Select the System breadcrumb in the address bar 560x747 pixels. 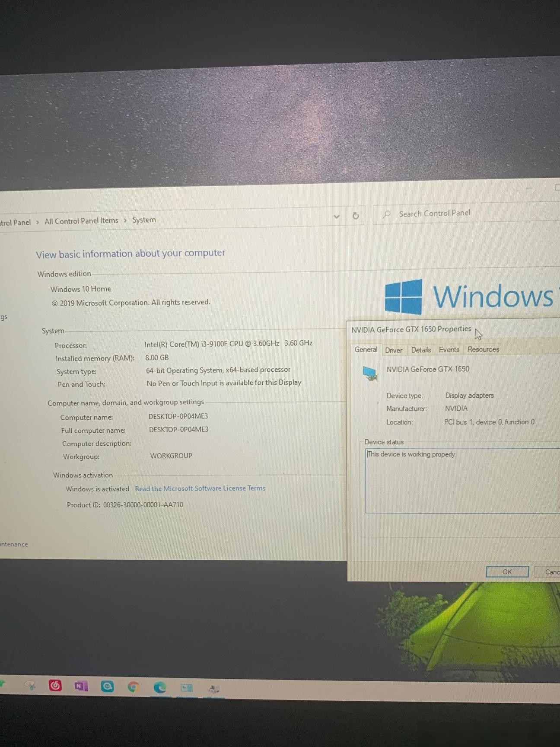pyautogui.click(x=144, y=220)
